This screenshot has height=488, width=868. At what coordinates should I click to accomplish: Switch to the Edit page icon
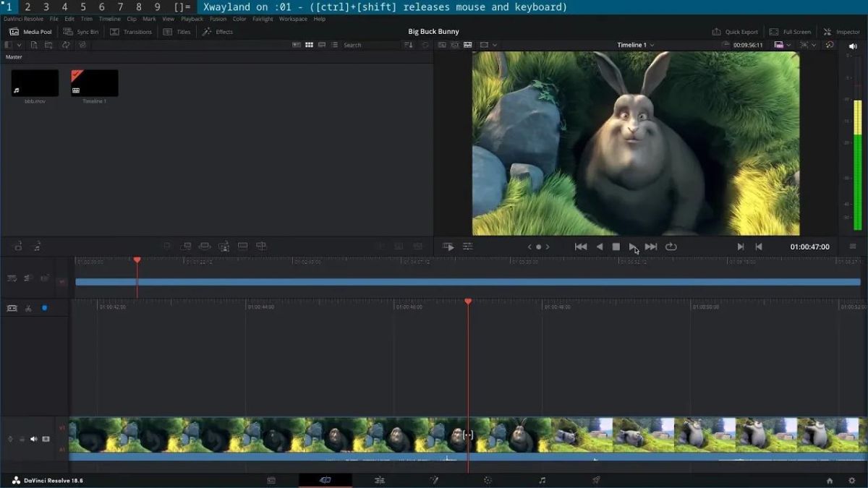point(380,480)
